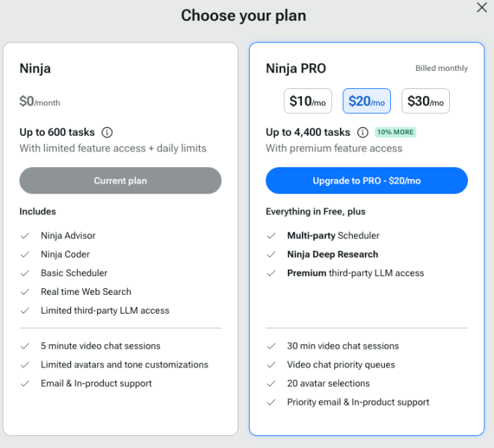Click checkmark beside Ninja Advisor
The image size is (494, 448).
pyautogui.click(x=25, y=236)
